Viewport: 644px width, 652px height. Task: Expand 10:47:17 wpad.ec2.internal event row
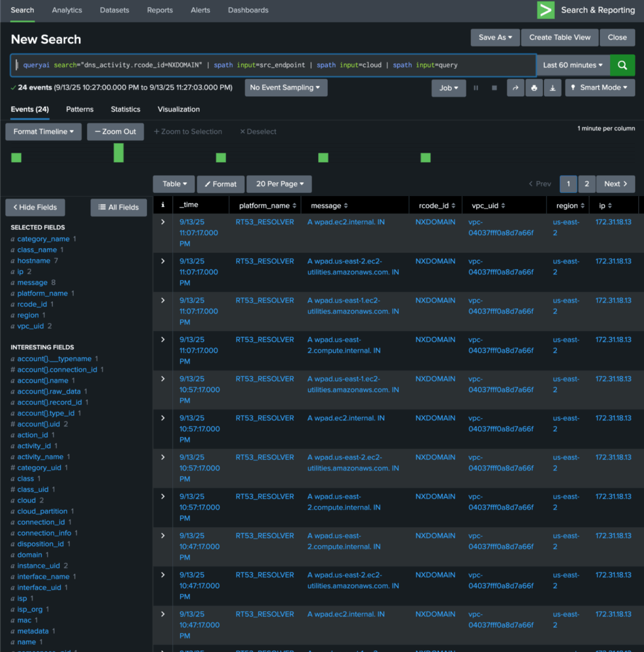163,614
